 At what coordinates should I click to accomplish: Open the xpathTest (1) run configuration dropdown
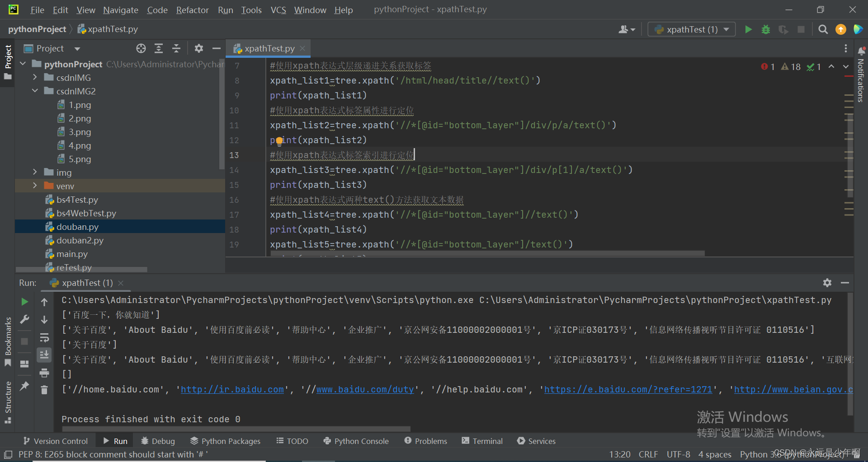tap(692, 29)
